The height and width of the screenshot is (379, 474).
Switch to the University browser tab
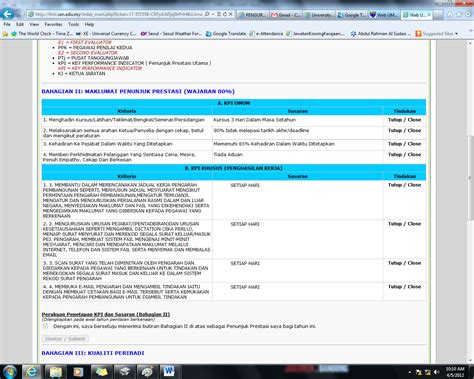[319, 15]
